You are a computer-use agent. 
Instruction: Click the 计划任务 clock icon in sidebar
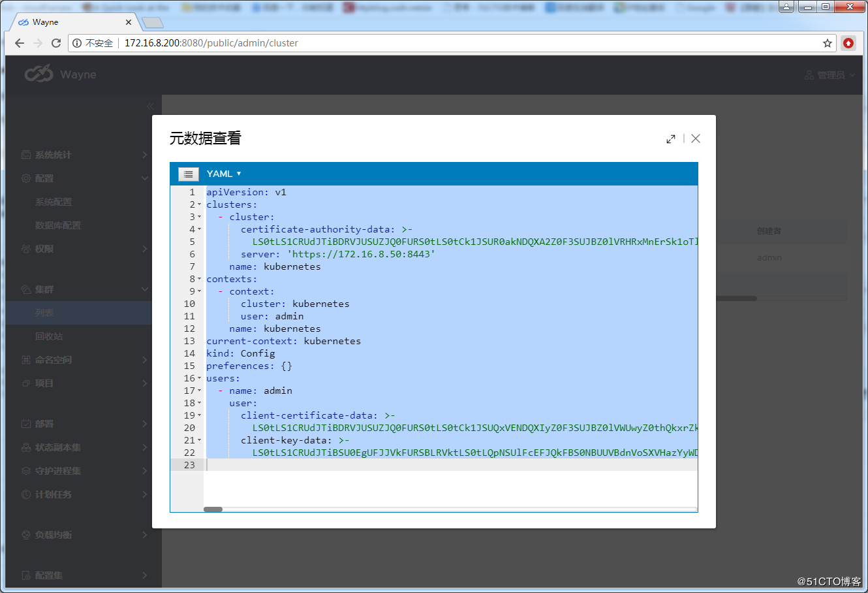point(26,494)
